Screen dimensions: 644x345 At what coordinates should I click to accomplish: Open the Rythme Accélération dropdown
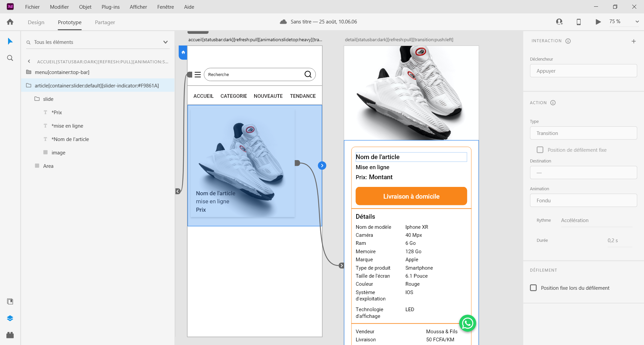point(596,220)
